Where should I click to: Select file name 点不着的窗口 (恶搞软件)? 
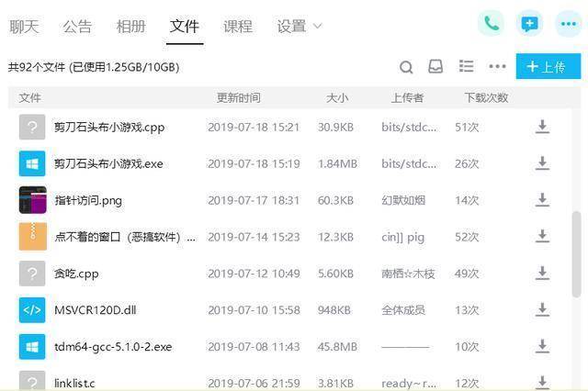125,237
